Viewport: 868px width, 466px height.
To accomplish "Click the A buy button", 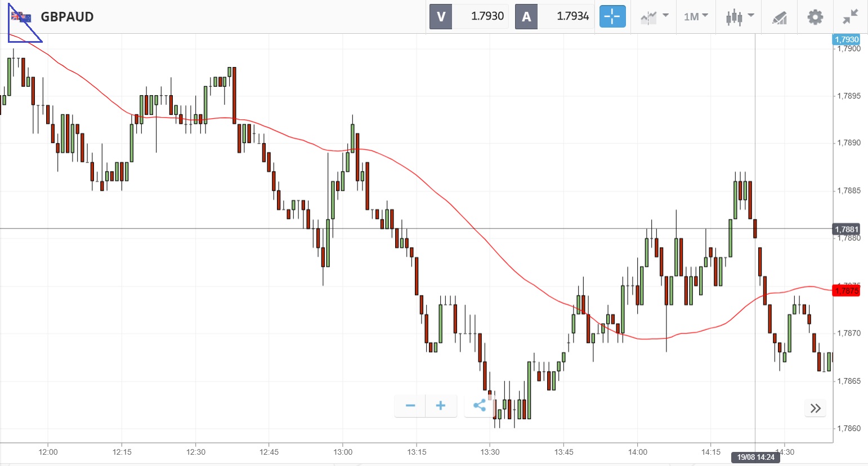I will 526,16.
